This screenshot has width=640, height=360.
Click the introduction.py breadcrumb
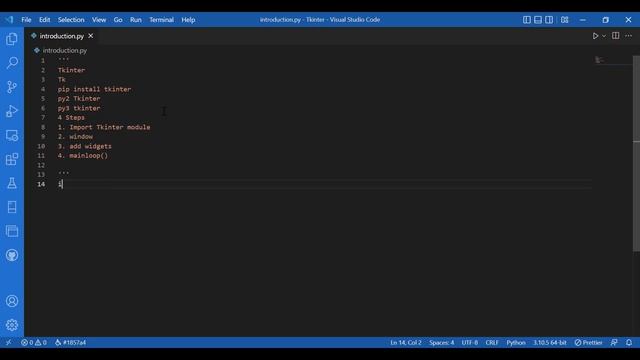click(x=64, y=51)
